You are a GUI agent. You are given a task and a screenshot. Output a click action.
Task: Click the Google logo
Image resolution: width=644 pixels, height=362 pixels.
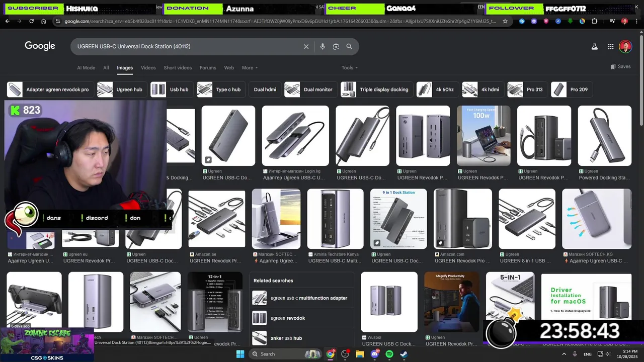coord(40,46)
